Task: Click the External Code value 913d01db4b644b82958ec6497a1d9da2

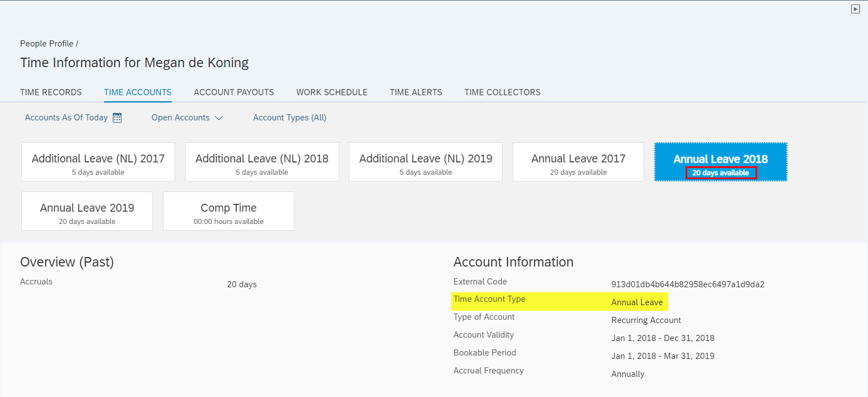Action: (x=688, y=284)
